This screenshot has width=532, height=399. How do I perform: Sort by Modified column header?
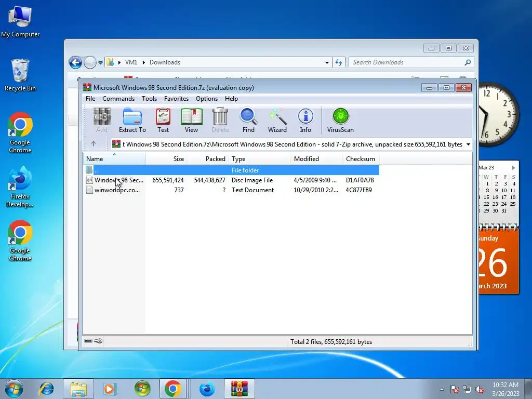coord(317,159)
